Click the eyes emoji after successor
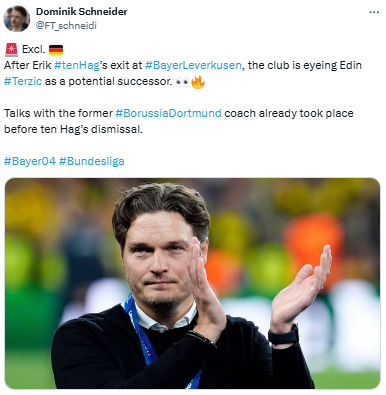Viewport: 386px width, 395px height. 182,82
